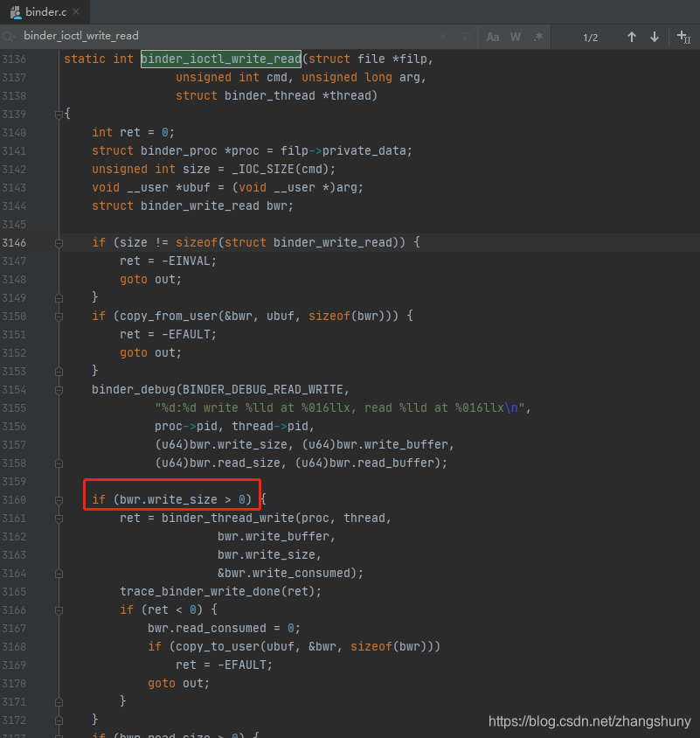Add selection for next occurrence
The height and width of the screenshot is (738, 700).
pos(683,37)
